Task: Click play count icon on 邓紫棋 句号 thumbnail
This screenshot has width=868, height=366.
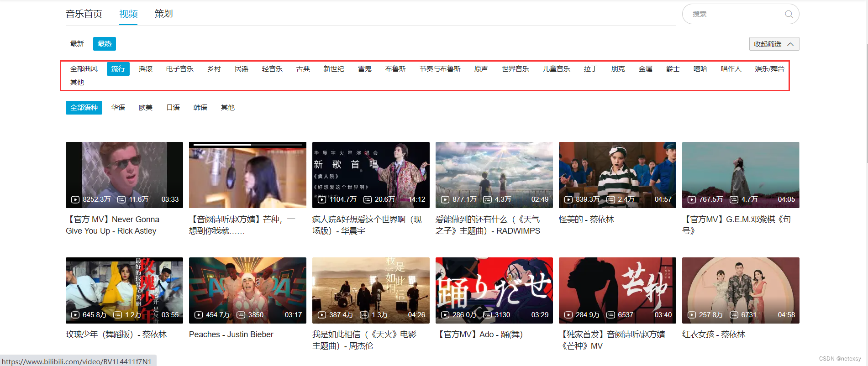Action: [x=692, y=199]
